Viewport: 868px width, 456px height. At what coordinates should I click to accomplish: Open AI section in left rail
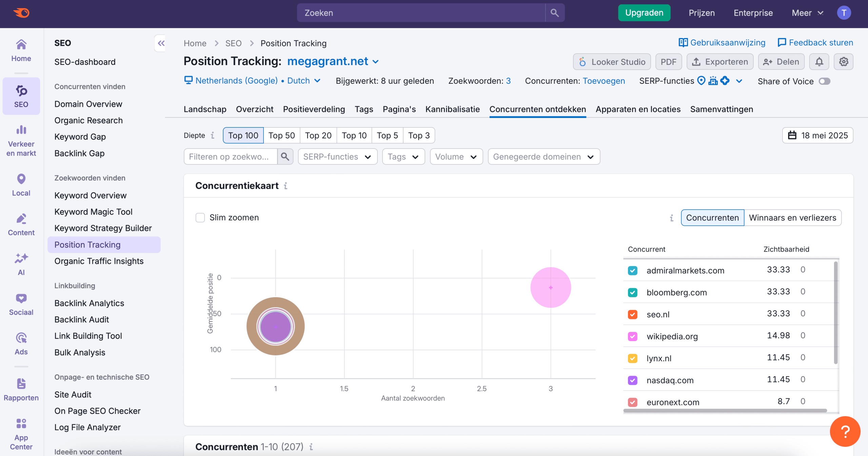click(x=21, y=264)
